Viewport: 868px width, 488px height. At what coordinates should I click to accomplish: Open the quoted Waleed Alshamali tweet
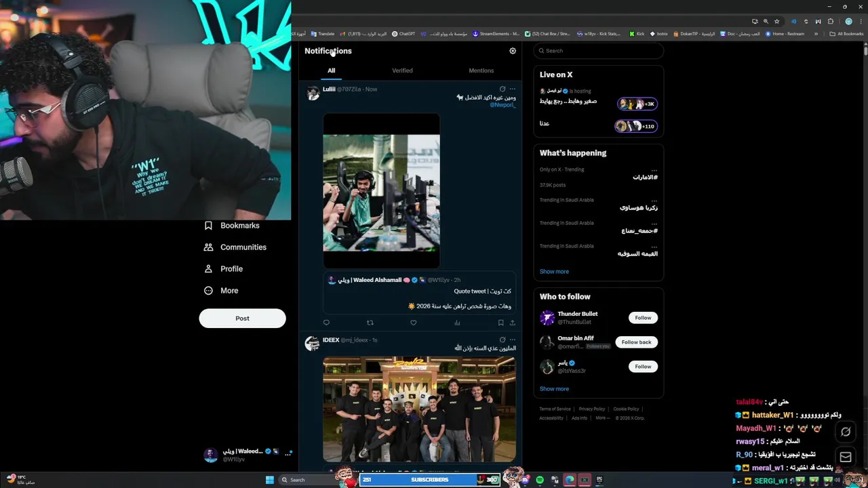tap(419, 293)
